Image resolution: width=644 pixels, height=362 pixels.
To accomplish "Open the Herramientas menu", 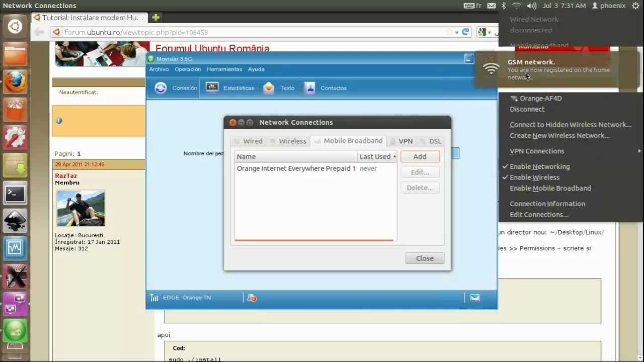I will [224, 69].
